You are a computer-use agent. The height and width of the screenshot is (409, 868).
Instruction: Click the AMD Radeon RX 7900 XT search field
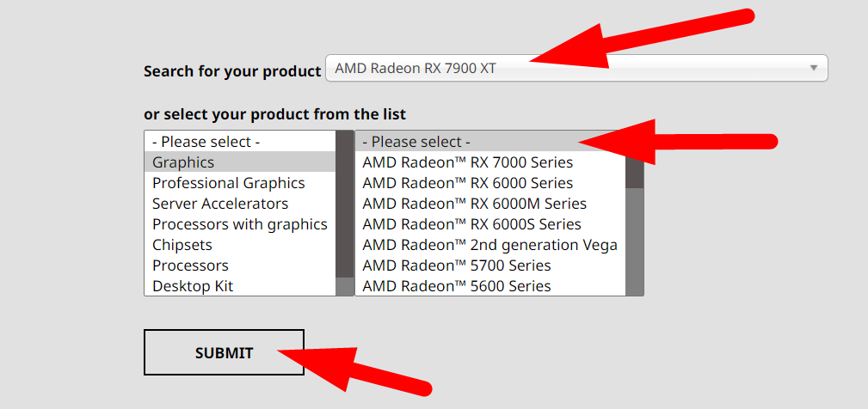576,68
